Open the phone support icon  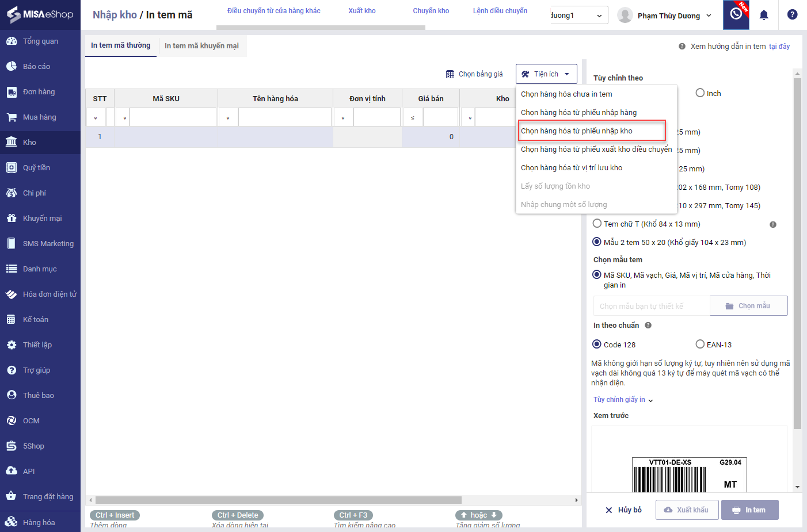pyautogui.click(x=736, y=14)
